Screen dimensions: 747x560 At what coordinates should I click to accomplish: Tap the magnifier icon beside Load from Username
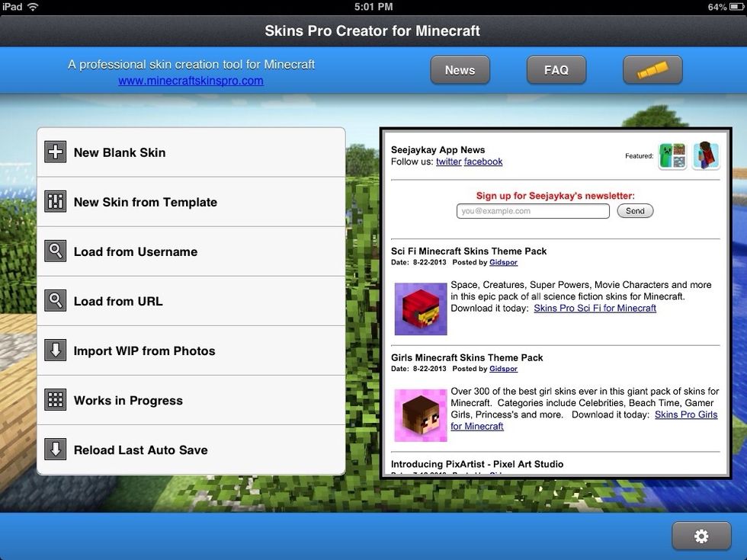(x=56, y=251)
